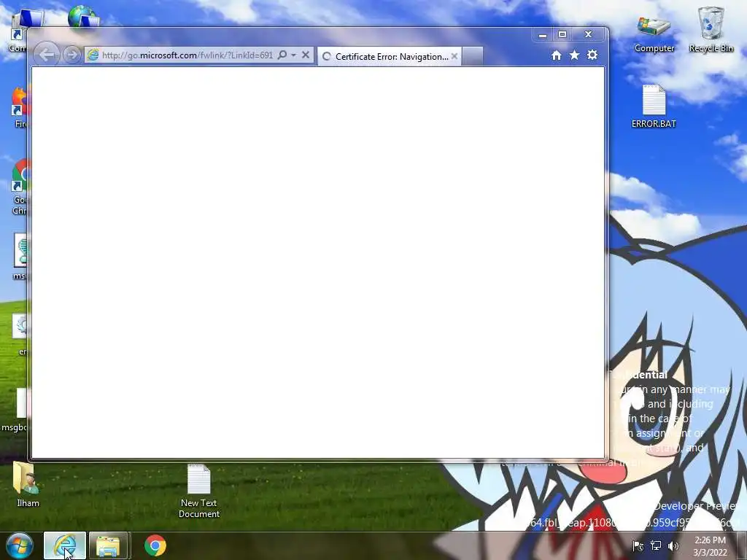Open Tools with the gear icon
747x560 pixels.
click(592, 55)
